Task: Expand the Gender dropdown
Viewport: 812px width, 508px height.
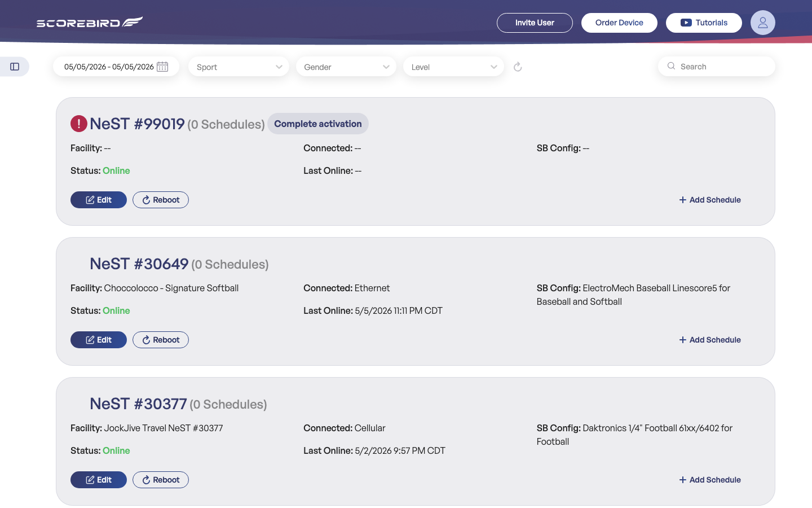Action: coord(346,67)
